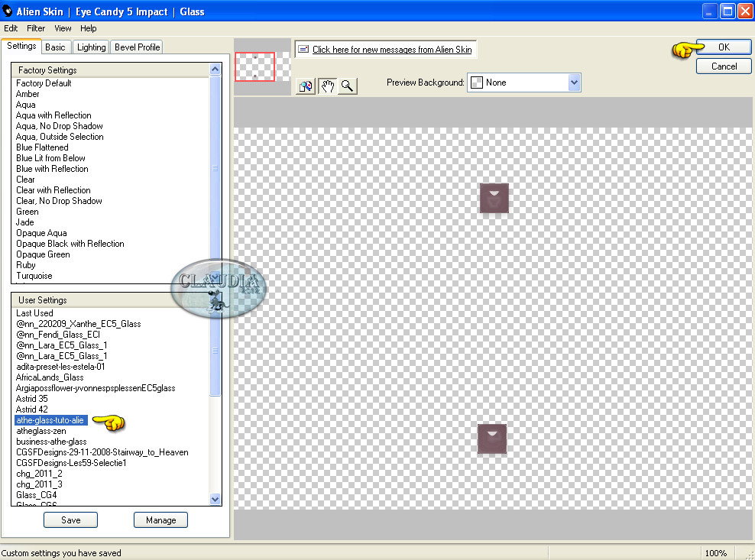Select Aqua, Outside Selection preset
This screenshot has width=755, height=560.
[60, 137]
